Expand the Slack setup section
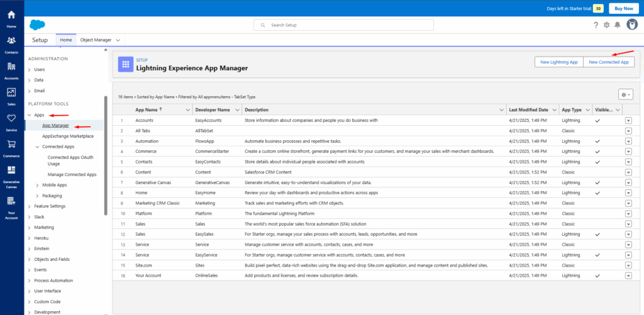This screenshot has height=315, width=644. (x=29, y=217)
